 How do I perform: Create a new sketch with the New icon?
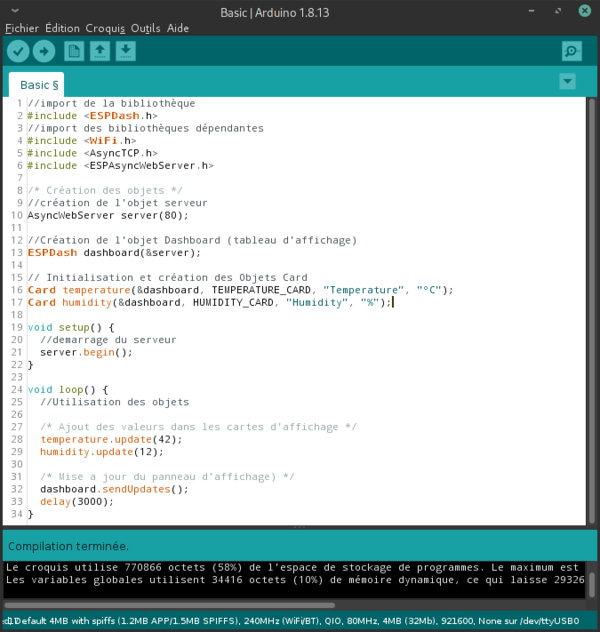coord(74,51)
